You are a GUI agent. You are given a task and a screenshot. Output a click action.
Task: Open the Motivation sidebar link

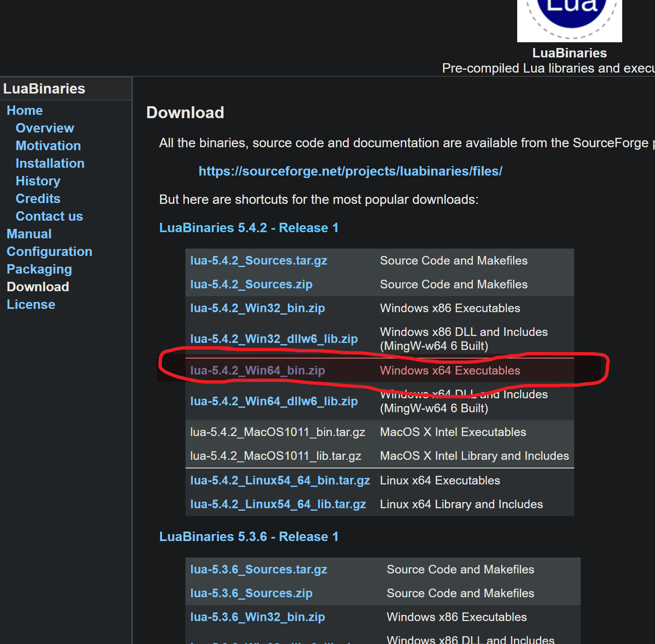tap(48, 146)
